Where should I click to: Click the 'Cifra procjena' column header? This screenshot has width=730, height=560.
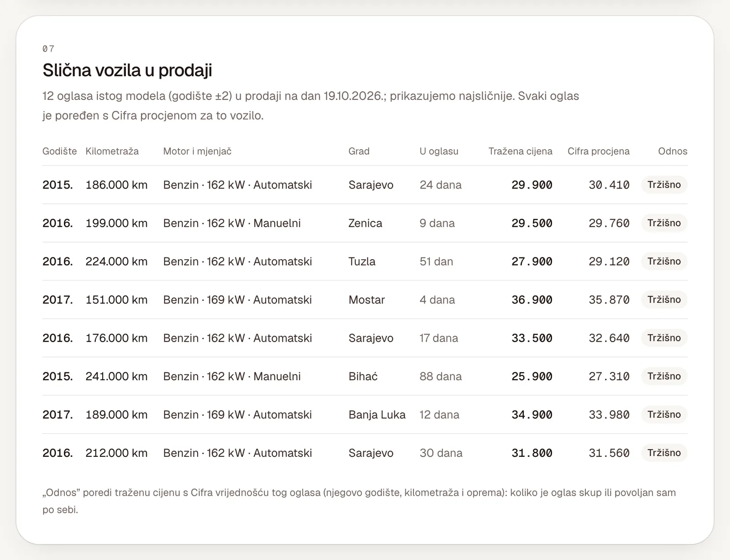tap(599, 151)
